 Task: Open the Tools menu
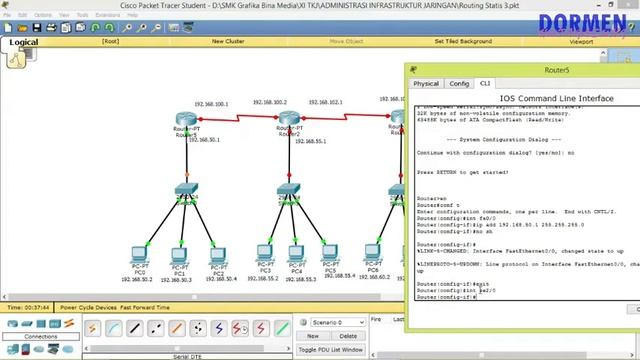click(x=82, y=15)
